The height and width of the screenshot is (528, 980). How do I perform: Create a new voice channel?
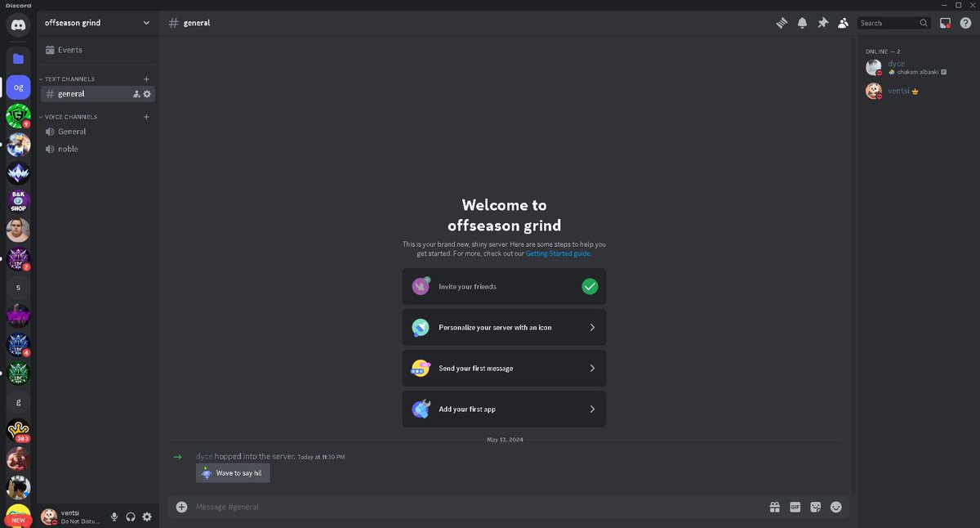[146, 117]
